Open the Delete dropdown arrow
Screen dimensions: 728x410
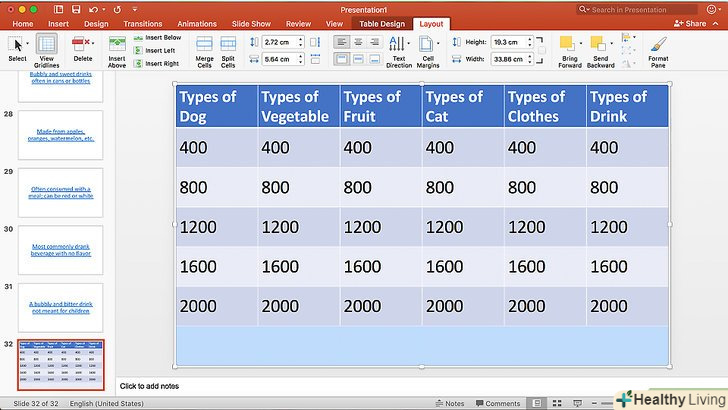coord(93,43)
